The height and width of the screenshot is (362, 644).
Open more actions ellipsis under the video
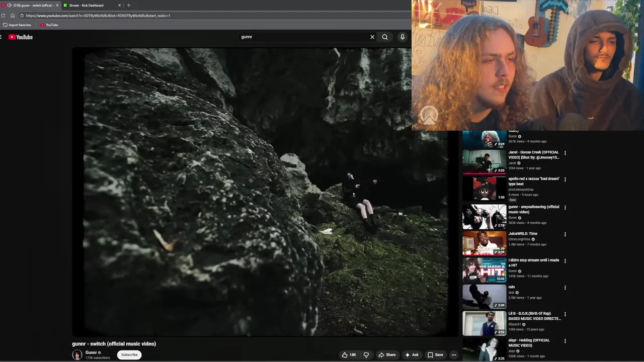(453, 355)
